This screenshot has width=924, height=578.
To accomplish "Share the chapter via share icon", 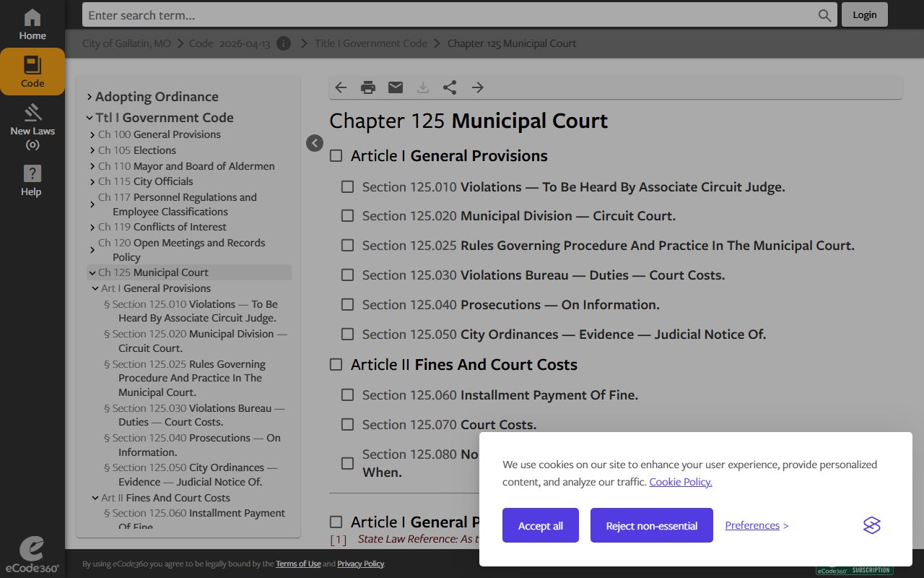I will pos(450,87).
